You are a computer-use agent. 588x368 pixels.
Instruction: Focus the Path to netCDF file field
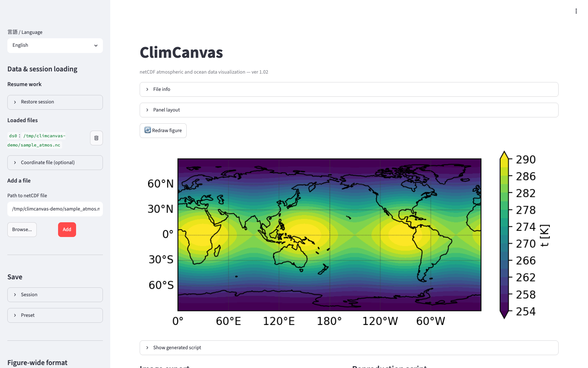click(55, 209)
